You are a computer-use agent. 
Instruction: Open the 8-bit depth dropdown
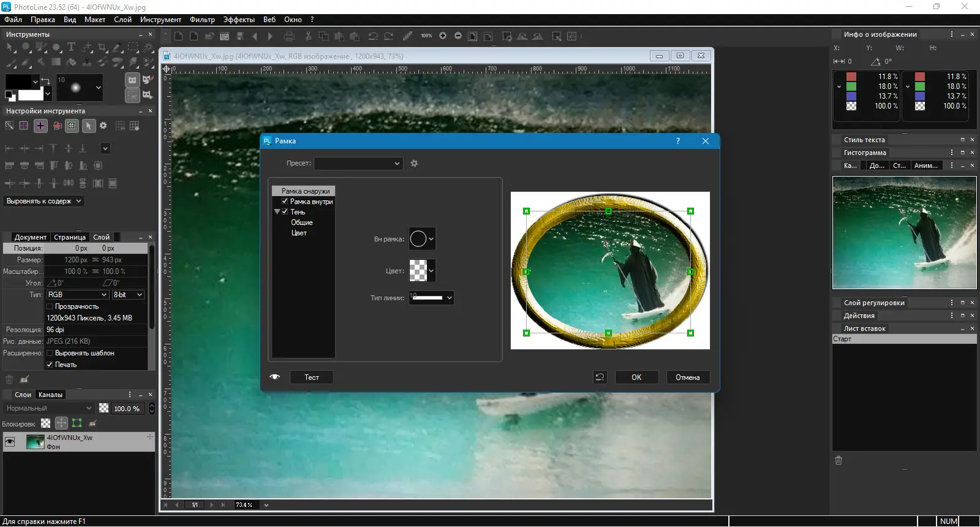(x=128, y=295)
